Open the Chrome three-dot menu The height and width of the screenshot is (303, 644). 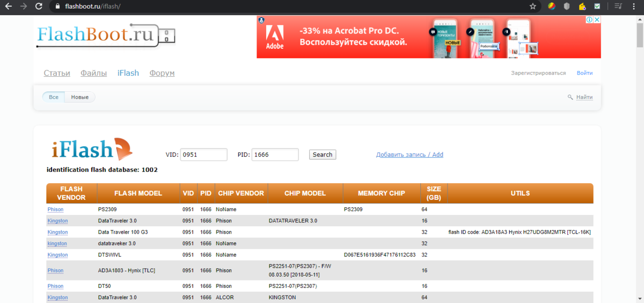[634, 6]
